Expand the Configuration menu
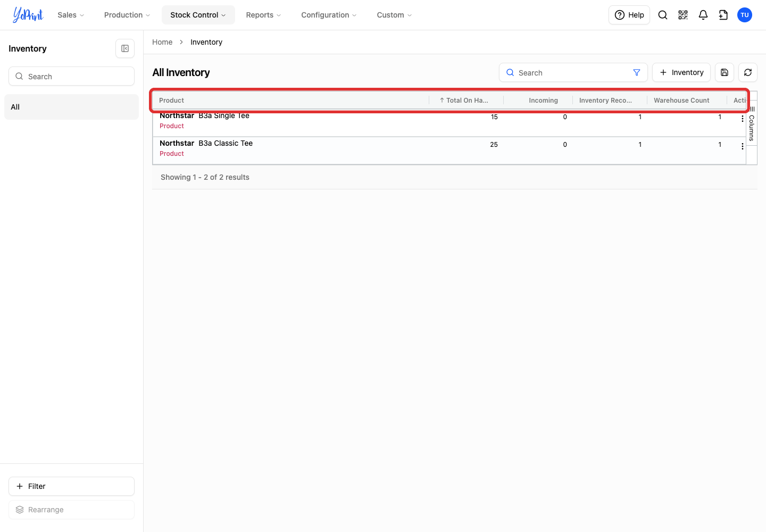Image resolution: width=766 pixels, height=532 pixels. pyautogui.click(x=329, y=15)
